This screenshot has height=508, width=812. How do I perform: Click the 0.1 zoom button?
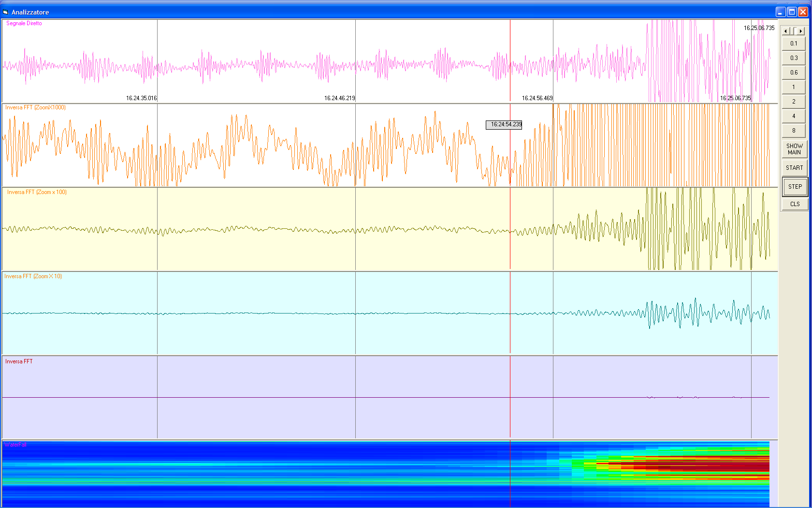click(x=794, y=44)
